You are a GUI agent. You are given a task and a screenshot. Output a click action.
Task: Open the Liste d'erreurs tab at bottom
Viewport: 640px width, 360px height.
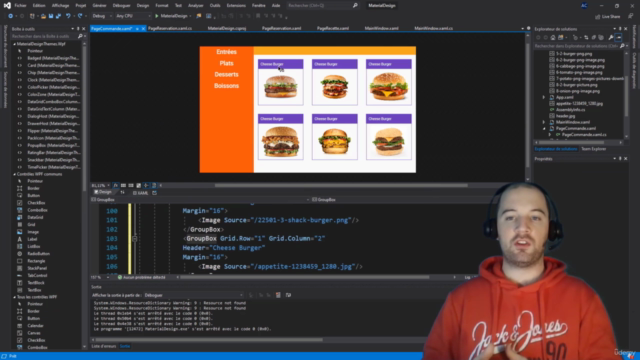[104, 346]
